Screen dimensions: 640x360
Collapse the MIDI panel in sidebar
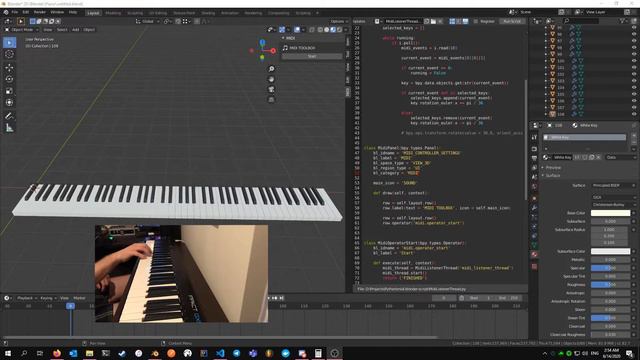(x=289, y=38)
